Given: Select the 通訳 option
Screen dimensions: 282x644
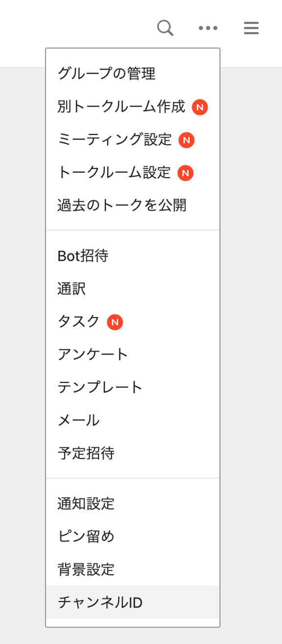Looking at the screenshot, I should coord(133,289).
